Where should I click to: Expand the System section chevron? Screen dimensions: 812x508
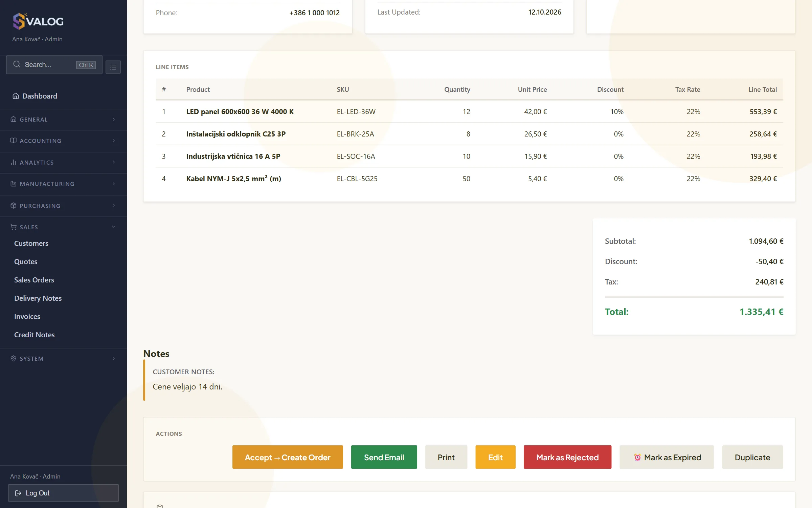tap(114, 358)
